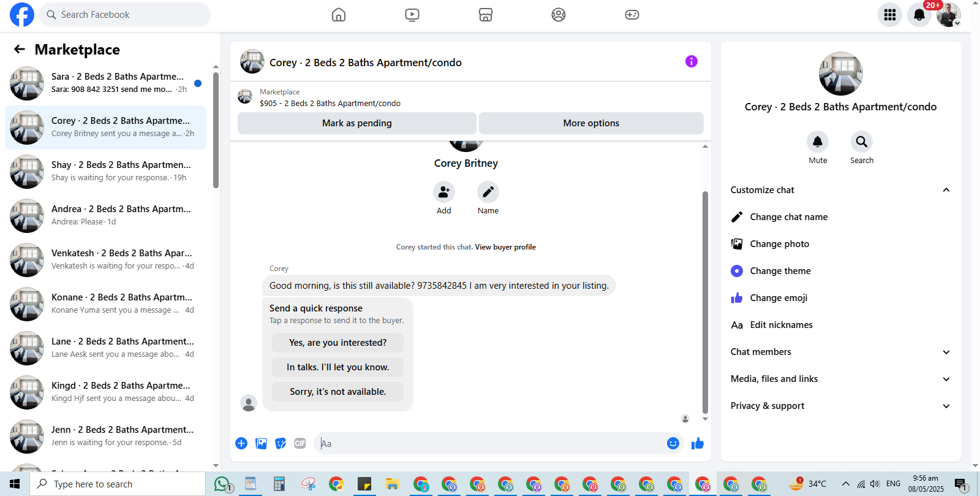980x496 pixels.
Task: Select Change photo option
Action: coord(840,244)
